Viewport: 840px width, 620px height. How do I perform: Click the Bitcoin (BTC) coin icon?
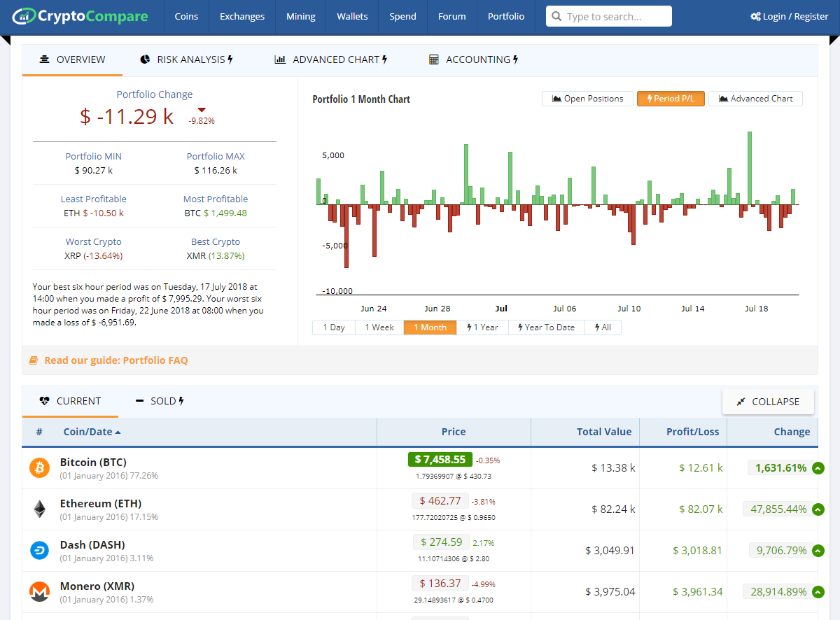pos(39,467)
